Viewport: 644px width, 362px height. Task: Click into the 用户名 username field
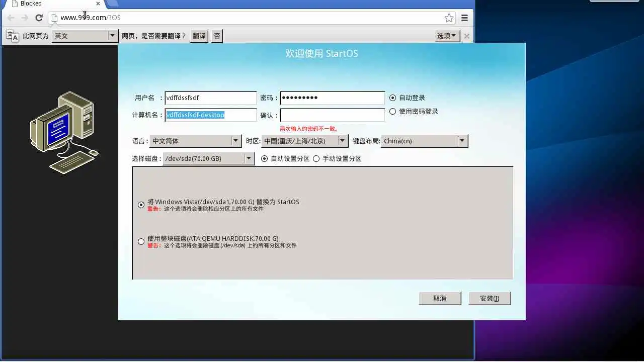(x=210, y=98)
